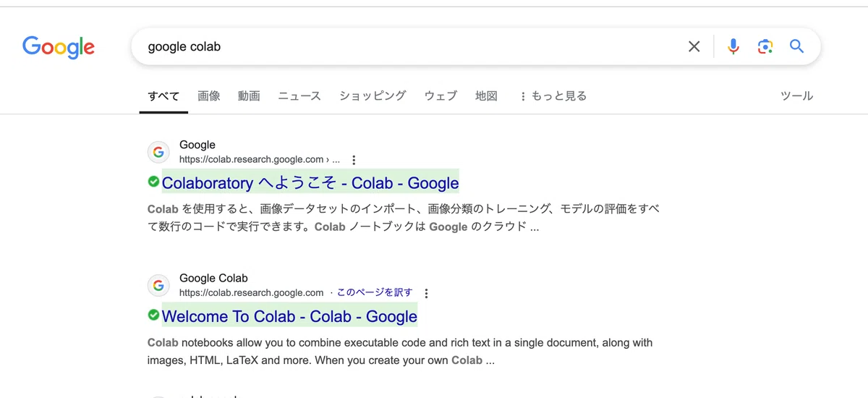868x398 pixels.
Task: Click the Google logo
Action: [x=59, y=47]
